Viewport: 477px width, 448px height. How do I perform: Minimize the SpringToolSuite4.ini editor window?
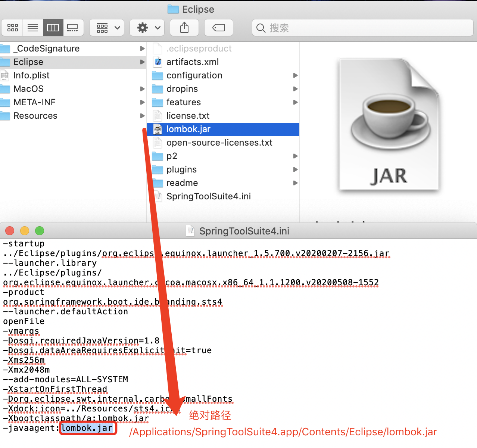(25, 231)
